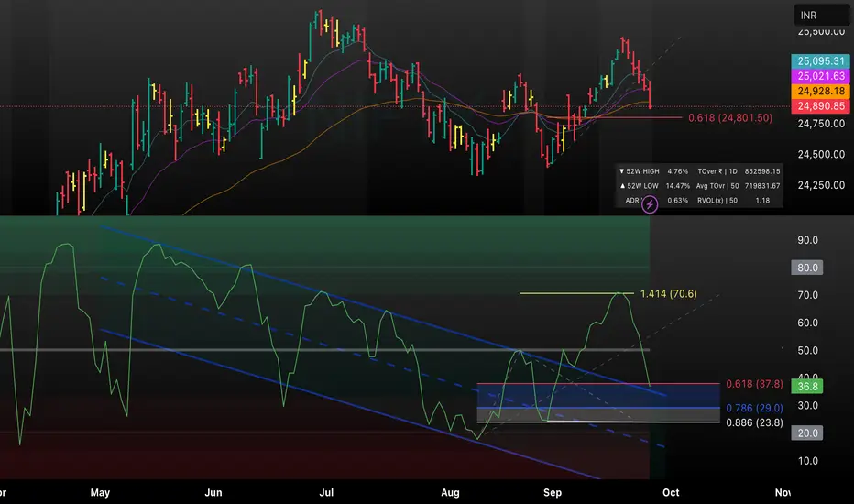Click the magenta 25,021.63 price label
This screenshot has height=504, width=854.
click(820, 76)
